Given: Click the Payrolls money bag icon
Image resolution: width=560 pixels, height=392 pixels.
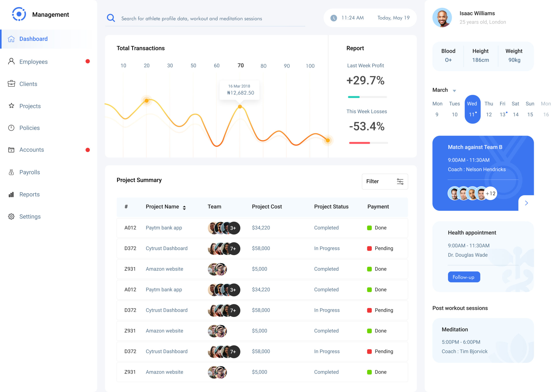Looking at the screenshot, I should click(11, 172).
